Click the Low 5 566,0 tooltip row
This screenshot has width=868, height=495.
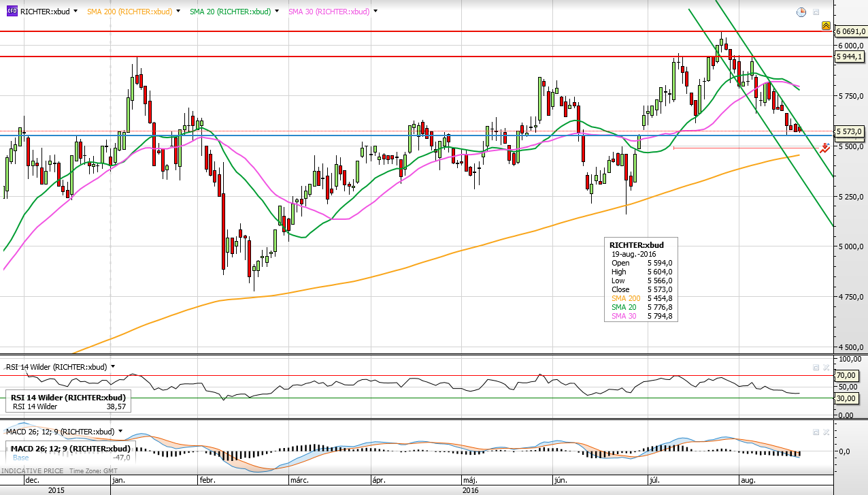tap(641, 281)
